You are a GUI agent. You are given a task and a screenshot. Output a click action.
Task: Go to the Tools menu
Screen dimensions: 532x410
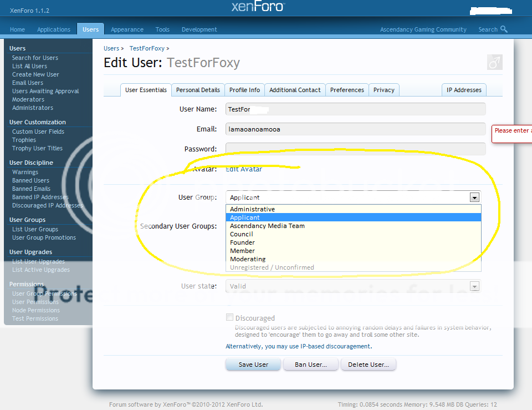click(x=162, y=29)
